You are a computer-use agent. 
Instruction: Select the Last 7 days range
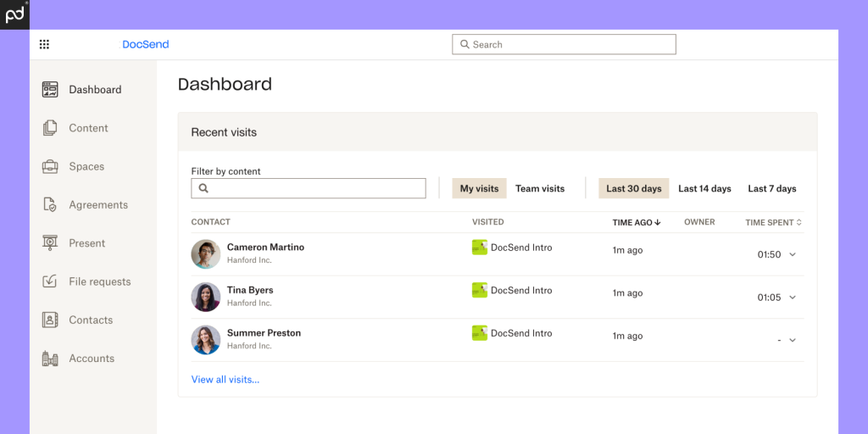772,188
